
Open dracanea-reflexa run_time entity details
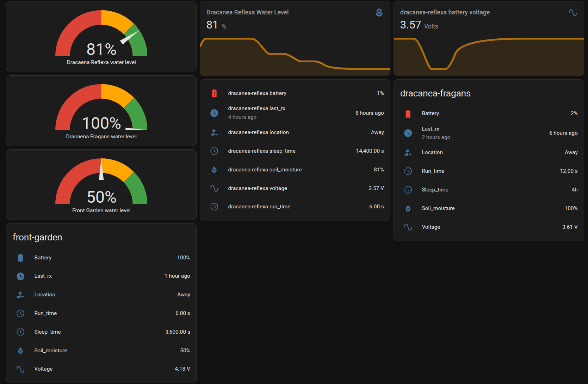(295, 207)
